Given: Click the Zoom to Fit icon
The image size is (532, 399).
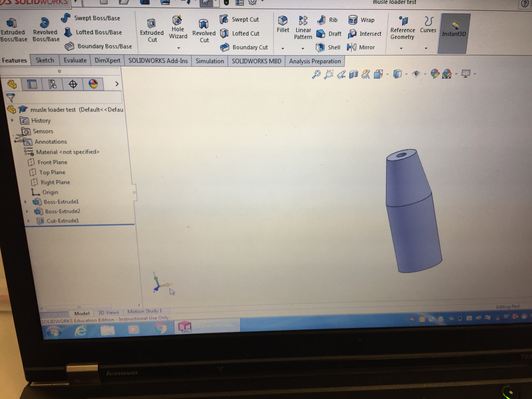Looking at the screenshot, I should [x=316, y=74].
